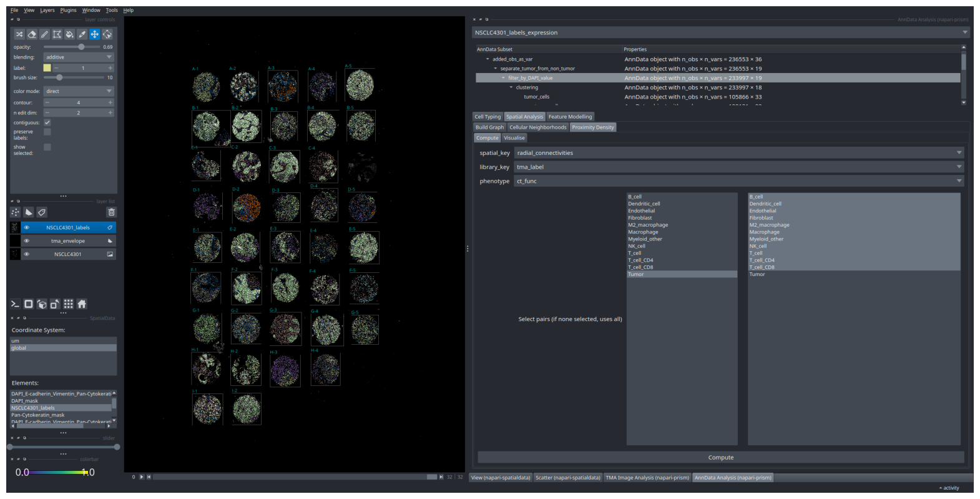Add a new shapes layer

click(29, 212)
